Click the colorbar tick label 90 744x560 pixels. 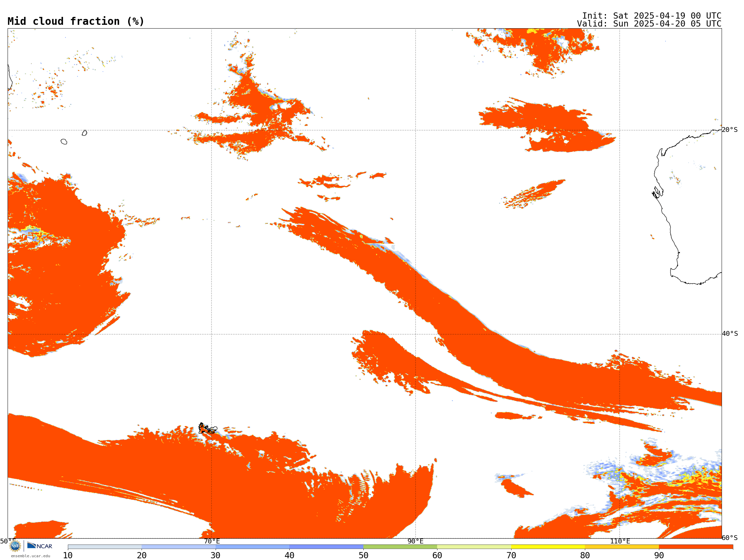[659, 555]
